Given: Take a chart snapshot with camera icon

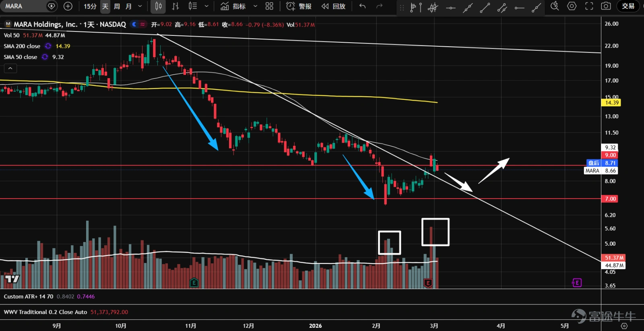Looking at the screenshot, I should pos(606,6).
